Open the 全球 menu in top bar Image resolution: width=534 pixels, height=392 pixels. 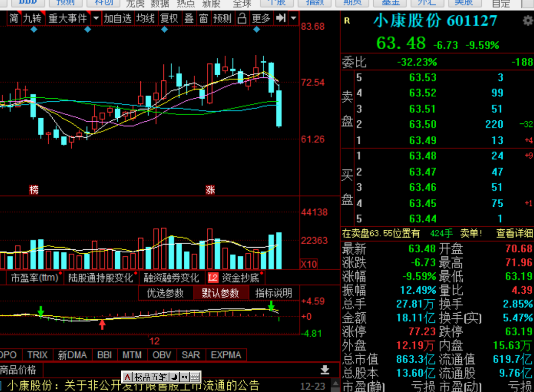tap(242, 4)
